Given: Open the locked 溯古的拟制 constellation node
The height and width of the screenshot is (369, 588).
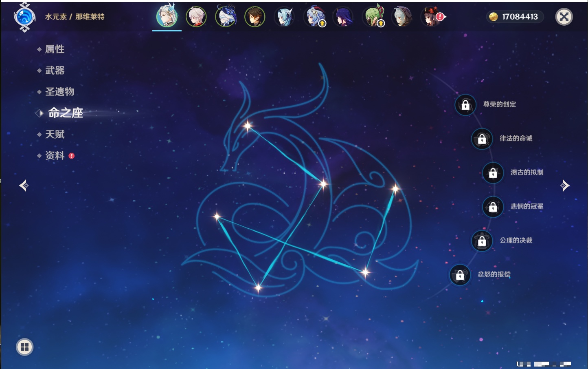Looking at the screenshot, I should tap(493, 172).
